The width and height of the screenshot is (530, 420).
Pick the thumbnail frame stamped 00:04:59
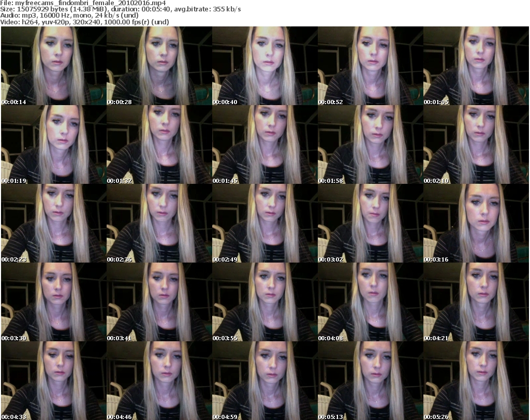(x=264, y=381)
